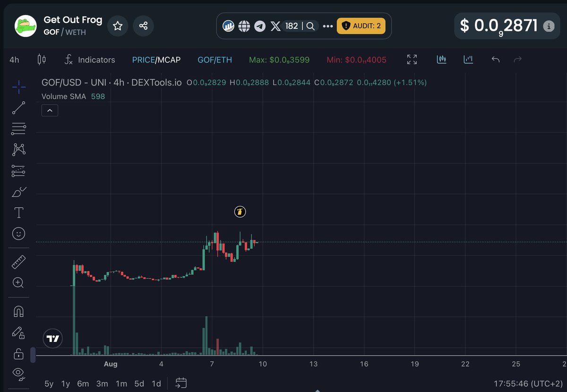Toggle magnet mode
Viewport: 567px width, 392px height.
(18, 312)
